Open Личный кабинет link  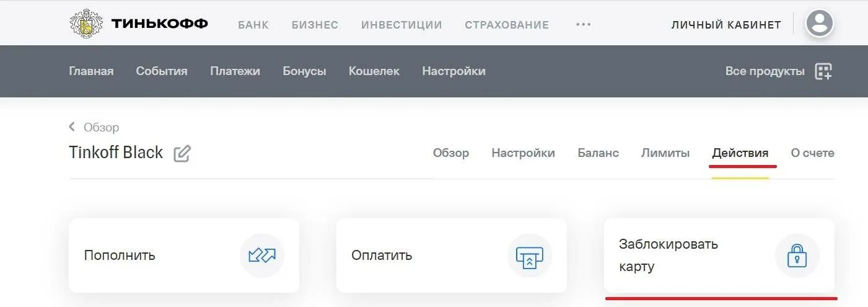(x=726, y=25)
